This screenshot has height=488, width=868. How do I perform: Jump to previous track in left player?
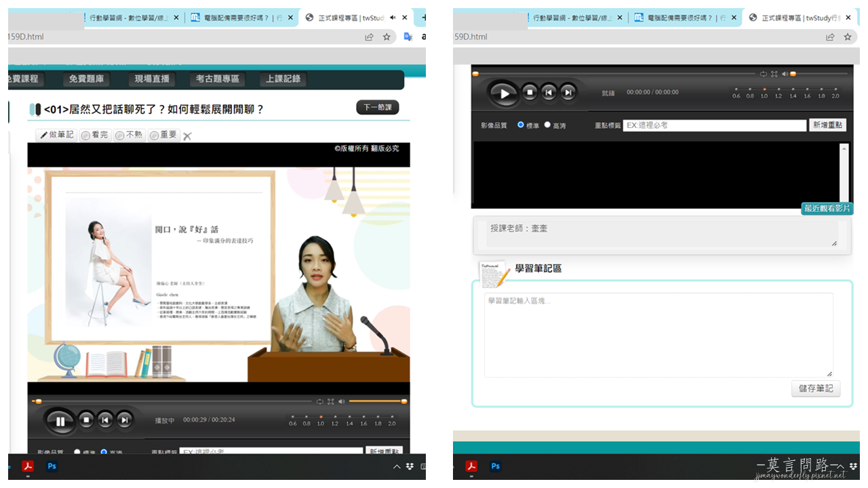point(105,420)
